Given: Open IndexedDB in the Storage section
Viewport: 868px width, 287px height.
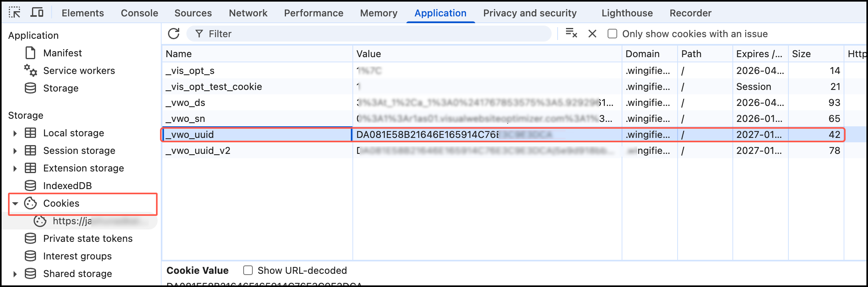Looking at the screenshot, I should click(x=67, y=186).
